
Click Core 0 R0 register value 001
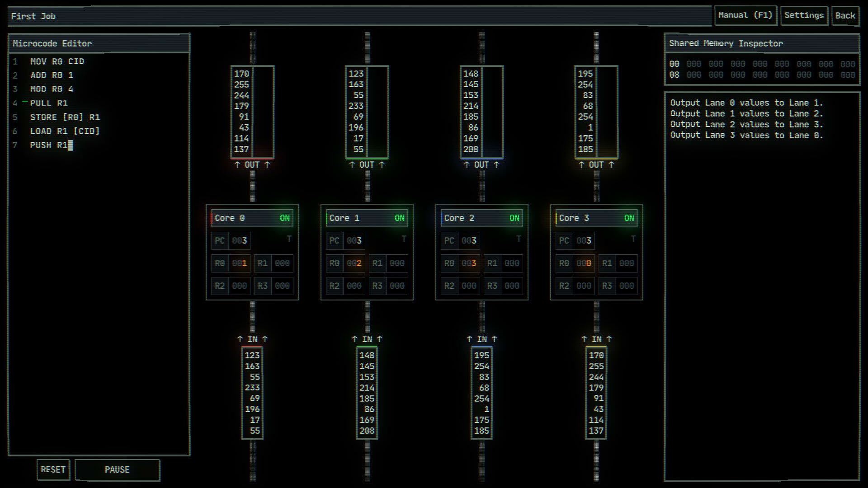(x=240, y=263)
